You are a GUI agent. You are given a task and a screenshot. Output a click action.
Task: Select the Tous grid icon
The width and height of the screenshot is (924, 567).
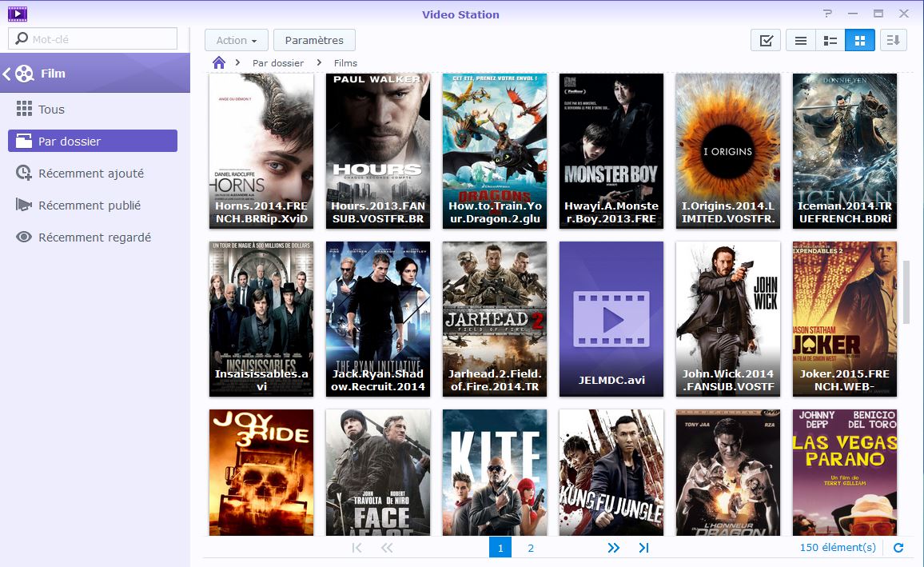click(24, 109)
